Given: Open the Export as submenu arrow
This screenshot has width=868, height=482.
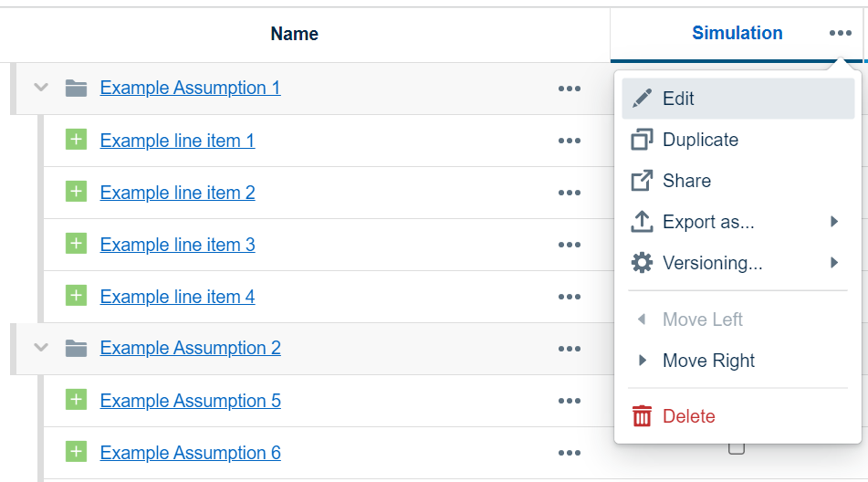Looking at the screenshot, I should (x=834, y=222).
